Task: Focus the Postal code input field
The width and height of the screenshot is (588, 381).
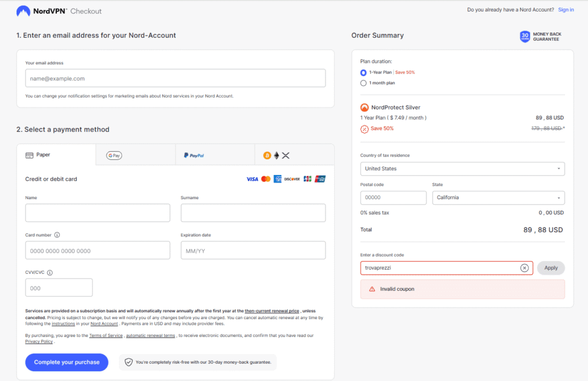Action: point(393,197)
